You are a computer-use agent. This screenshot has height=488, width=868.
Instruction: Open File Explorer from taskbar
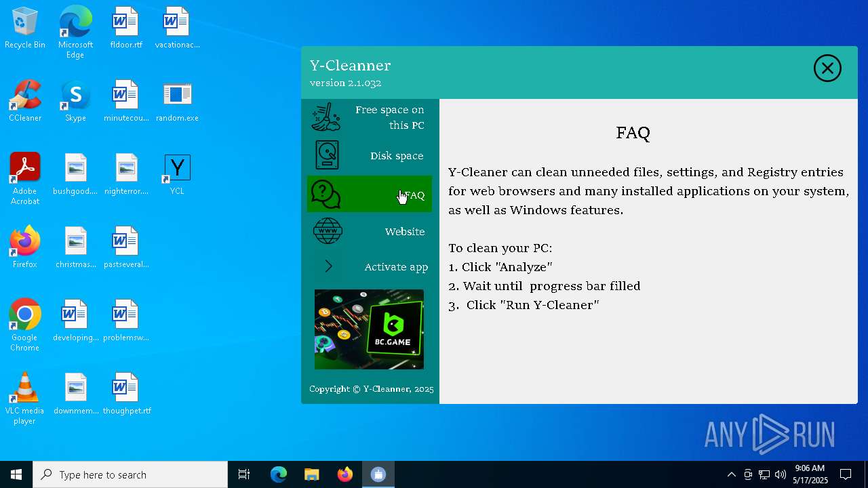[x=311, y=474]
